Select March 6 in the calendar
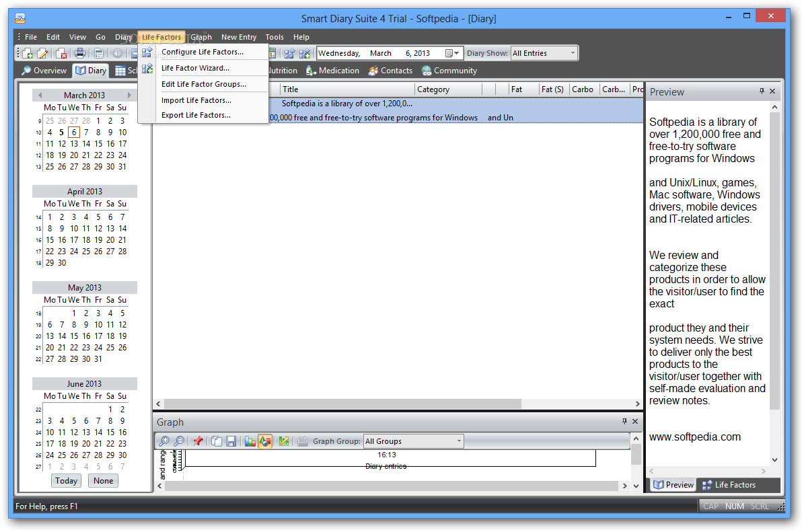The height and width of the screenshot is (532, 804). 74,132
